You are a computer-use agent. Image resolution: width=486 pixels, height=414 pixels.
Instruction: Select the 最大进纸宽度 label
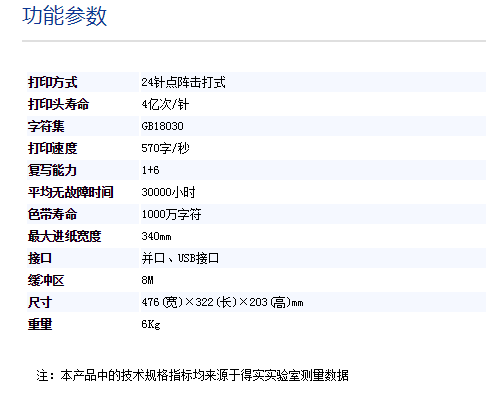(65, 236)
